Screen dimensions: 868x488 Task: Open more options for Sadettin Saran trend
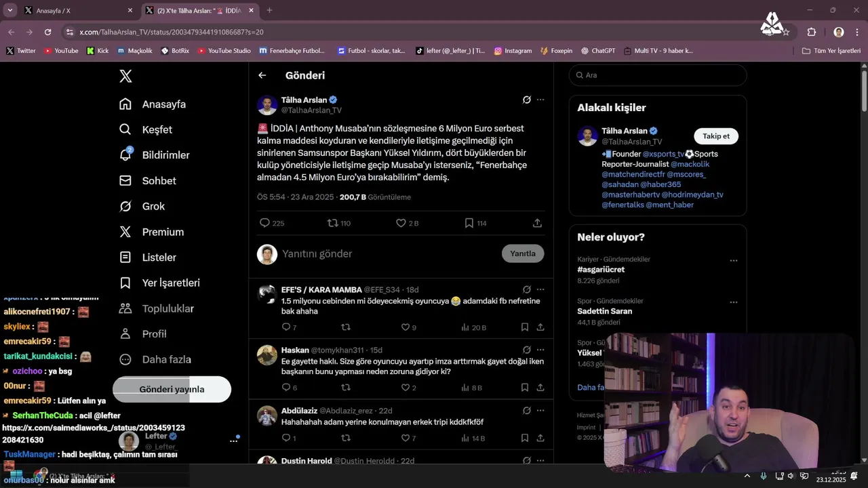[733, 302]
